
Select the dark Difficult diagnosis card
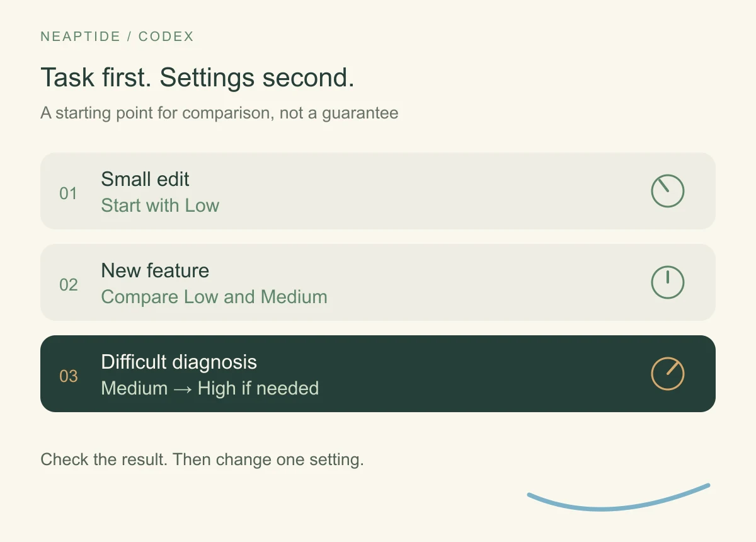tap(378, 374)
